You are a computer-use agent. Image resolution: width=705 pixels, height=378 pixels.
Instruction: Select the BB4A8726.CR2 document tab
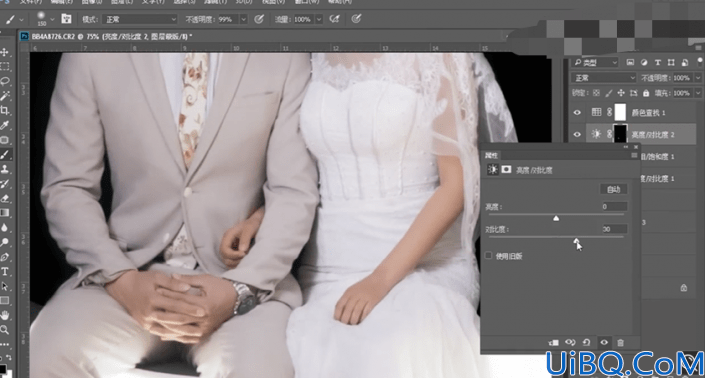pos(107,36)
